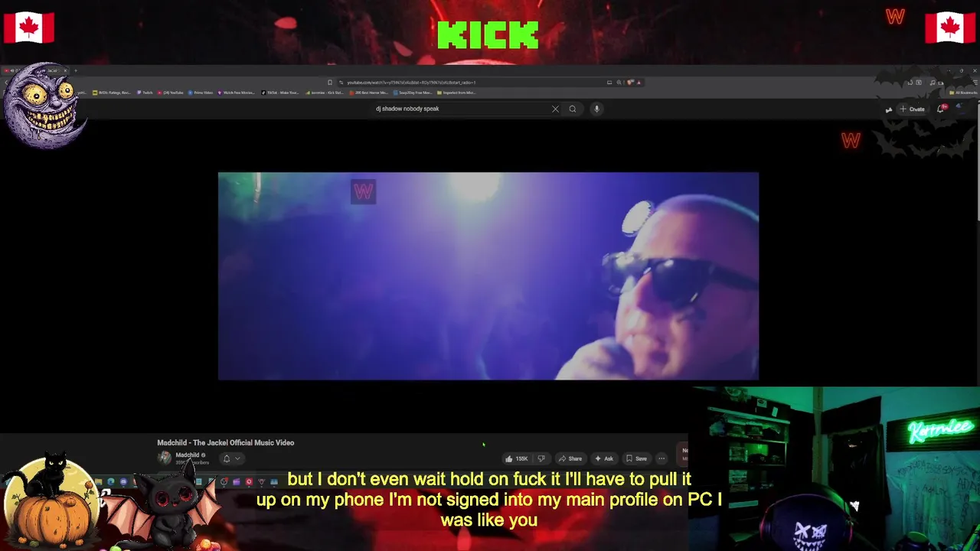Save the video to a playlist

click(636, 458)
